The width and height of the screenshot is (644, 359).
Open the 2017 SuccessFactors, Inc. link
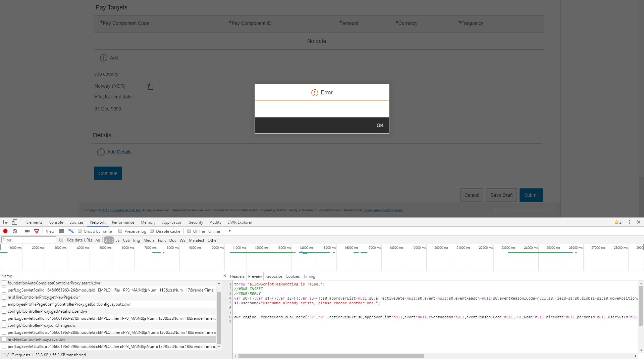121,210
